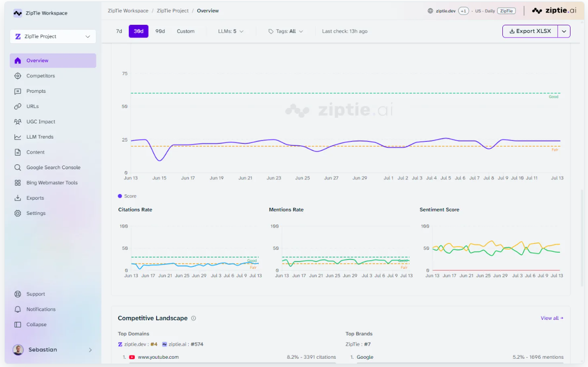The height and width of the screenshot is (367, 588).
Task: Click the Content document icon
Action: click(18, 152)
